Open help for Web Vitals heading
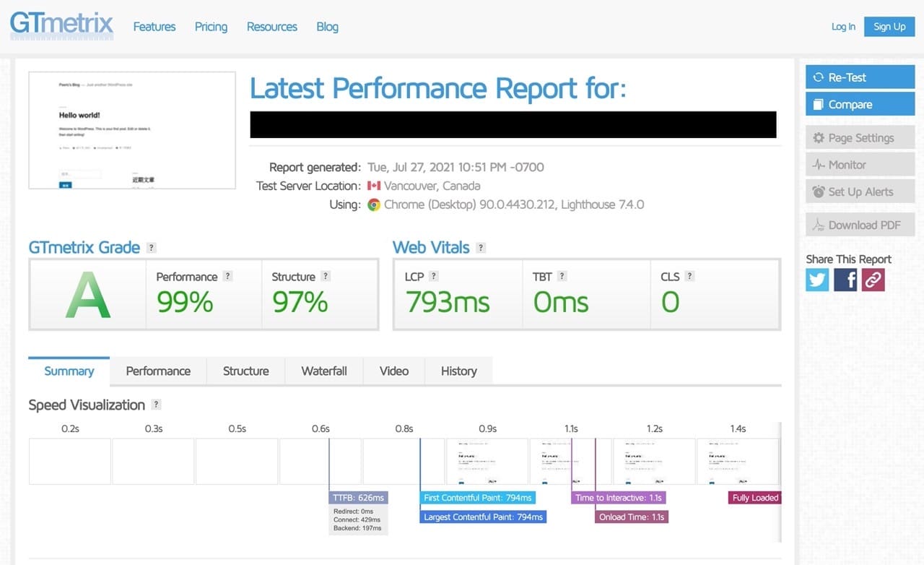 [x=481, y=248]
